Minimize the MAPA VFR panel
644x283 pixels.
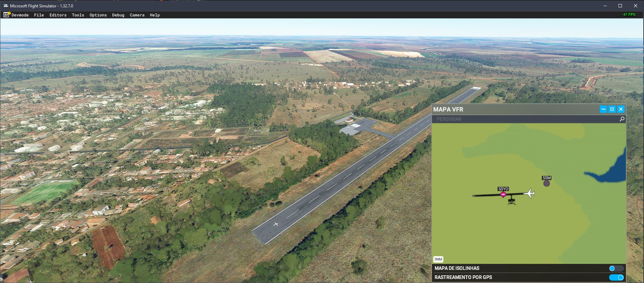603,109
